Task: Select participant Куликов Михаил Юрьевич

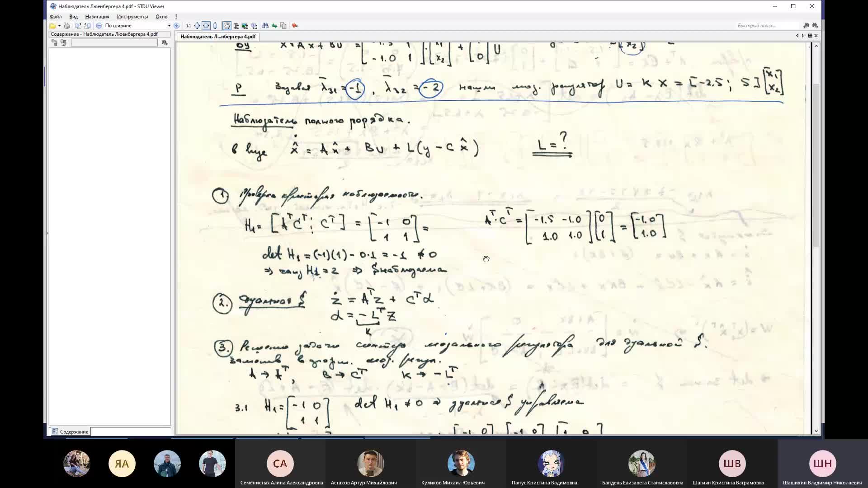Action: [x=461, y=465]
